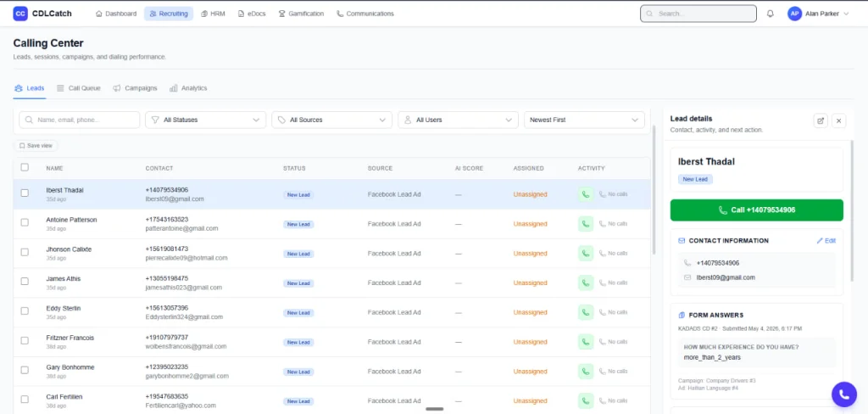Image resolution: width=868 pixels, height=414 pixels.
Task: Open the All Statuses filter dropdown
Action: point(205,120)
